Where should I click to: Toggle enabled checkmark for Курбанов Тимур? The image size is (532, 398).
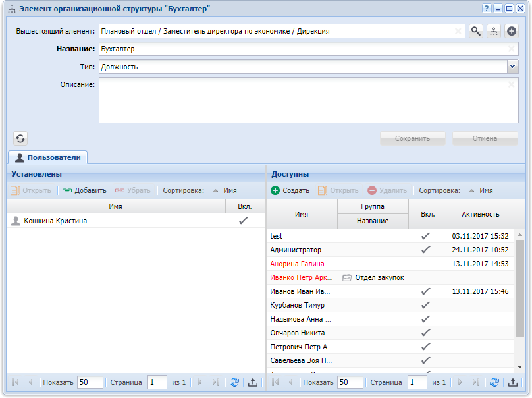pos(426,305)
